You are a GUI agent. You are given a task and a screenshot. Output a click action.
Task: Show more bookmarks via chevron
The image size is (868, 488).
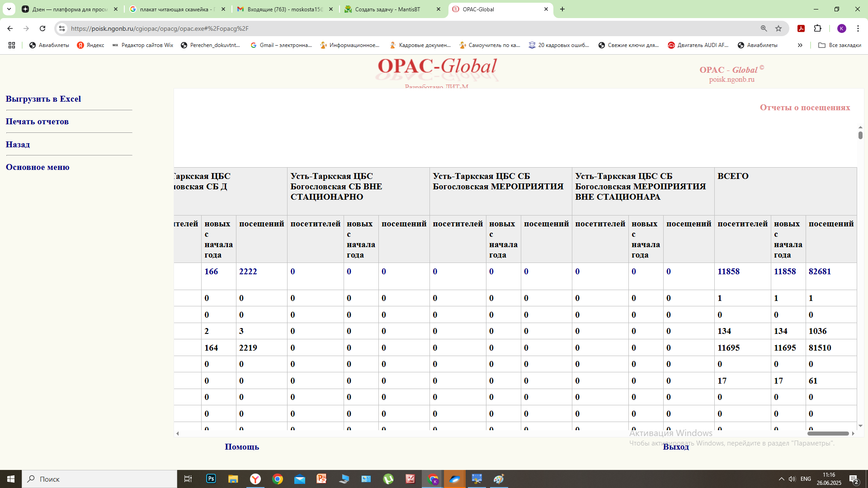pos(800,45)
